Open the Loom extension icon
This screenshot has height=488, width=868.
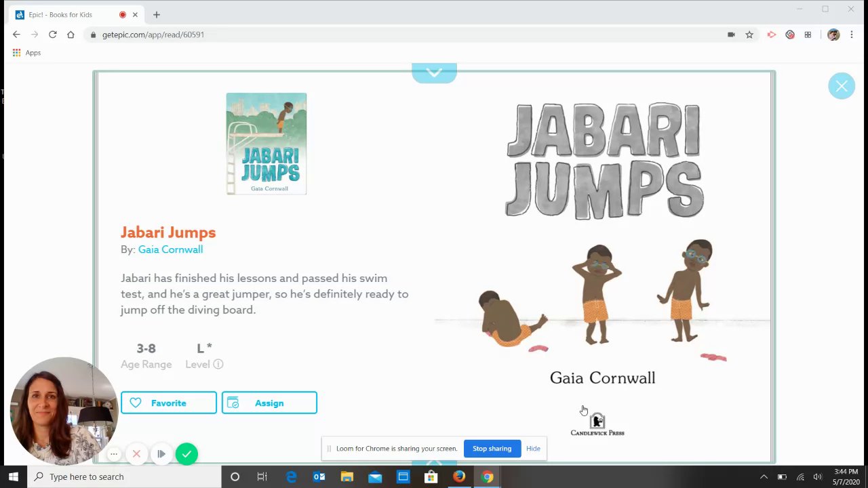[790, 35]
